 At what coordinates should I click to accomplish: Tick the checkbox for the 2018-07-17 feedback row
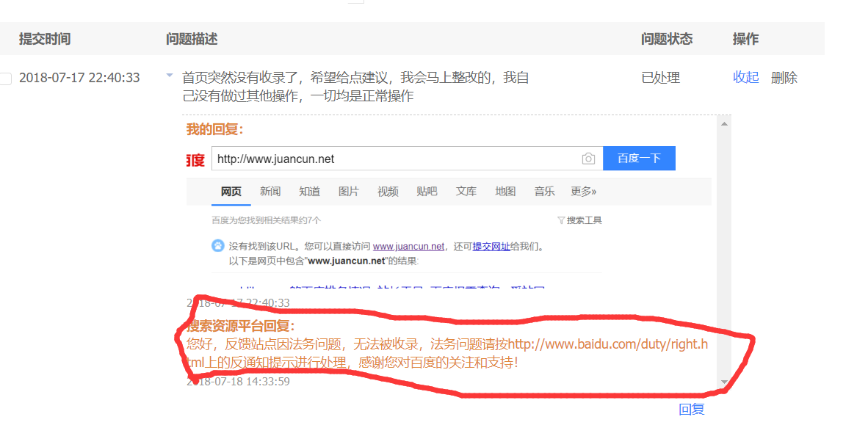[6, 79]
